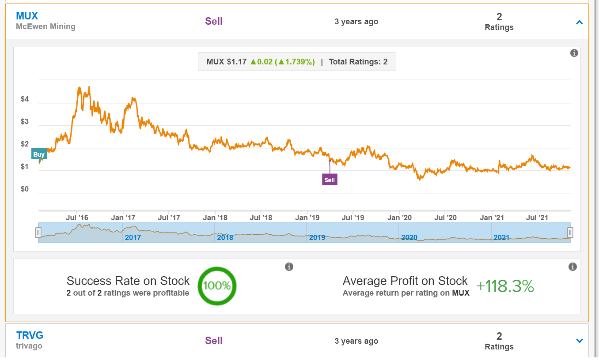
Task: Select the Buy marker on the chart
Action: pos(39,154)
